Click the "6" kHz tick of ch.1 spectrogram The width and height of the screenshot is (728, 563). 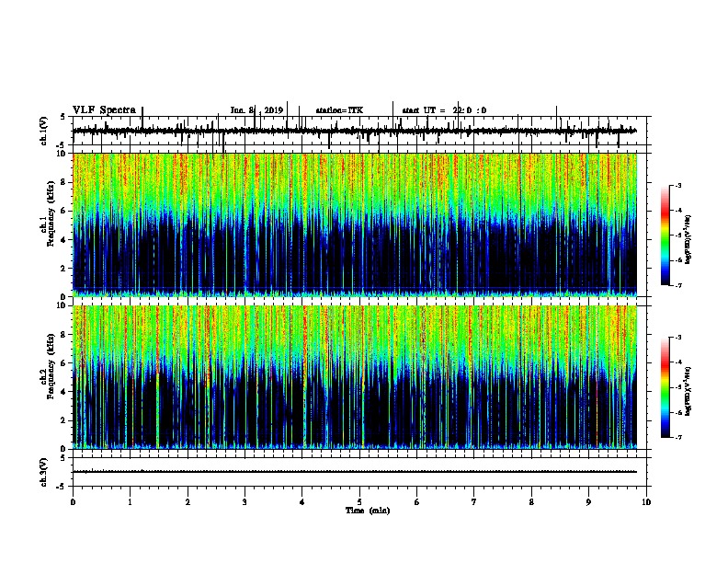click(64, 211)
